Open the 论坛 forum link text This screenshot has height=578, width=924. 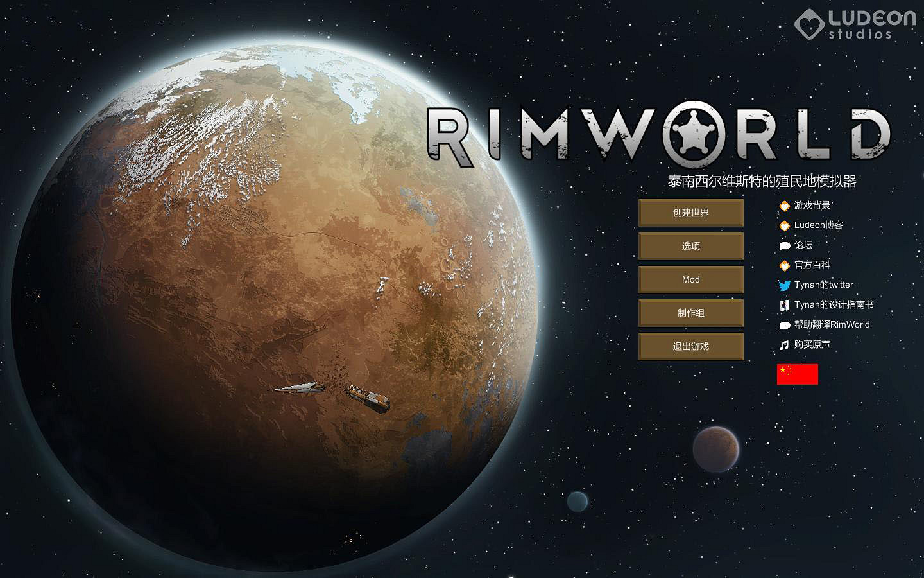tap(803, 245)
